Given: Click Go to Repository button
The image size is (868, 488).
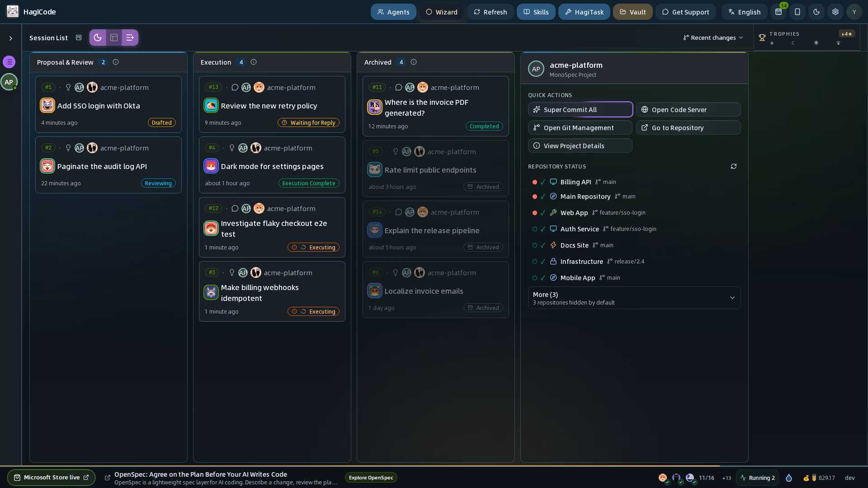Looking at the screenshot, I should [688, 127].
